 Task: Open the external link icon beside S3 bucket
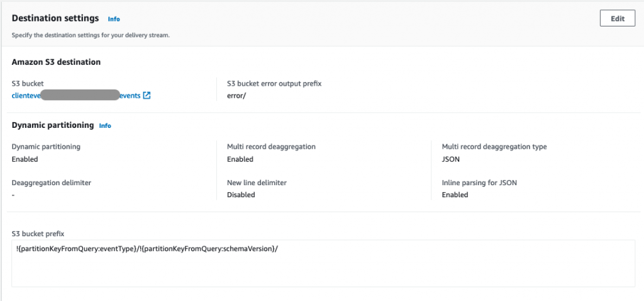[x=147, y=96]
